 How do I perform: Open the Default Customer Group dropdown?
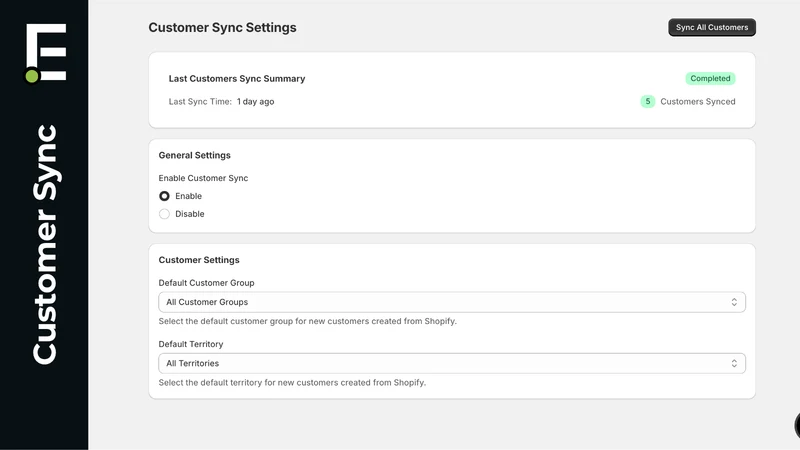pos(452,302)
